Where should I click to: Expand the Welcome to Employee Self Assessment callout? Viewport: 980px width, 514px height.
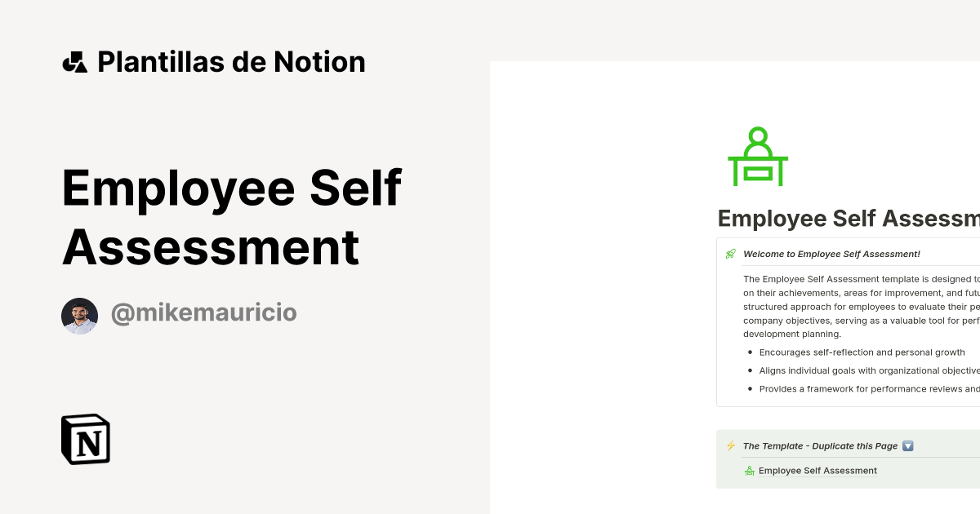click(831, 254)
